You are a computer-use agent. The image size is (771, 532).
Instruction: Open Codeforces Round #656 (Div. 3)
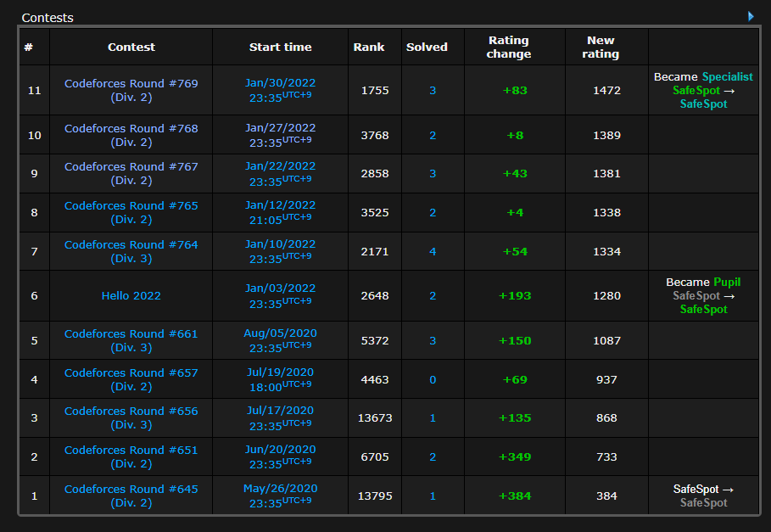(131, 418)
